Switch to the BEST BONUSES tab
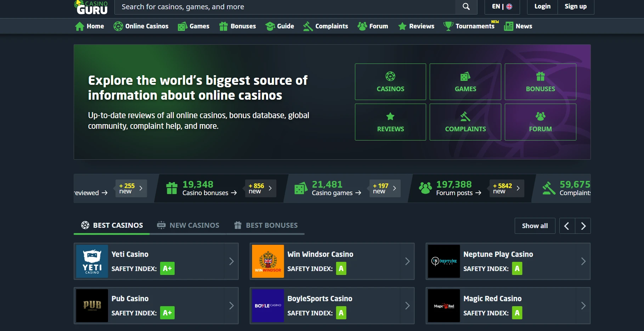The image size is (644, 331). click(266, 225)
